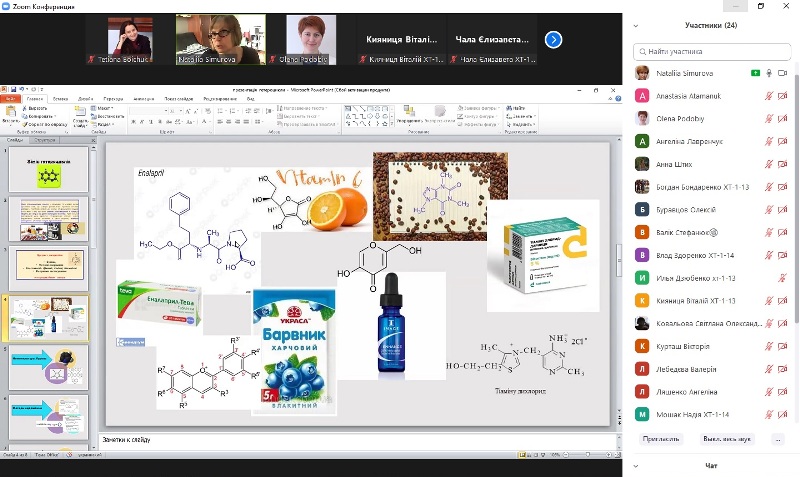Click the three-dots more button in participants panel
This screenshot has height=477, width=800.
click(x=778, y=439)
